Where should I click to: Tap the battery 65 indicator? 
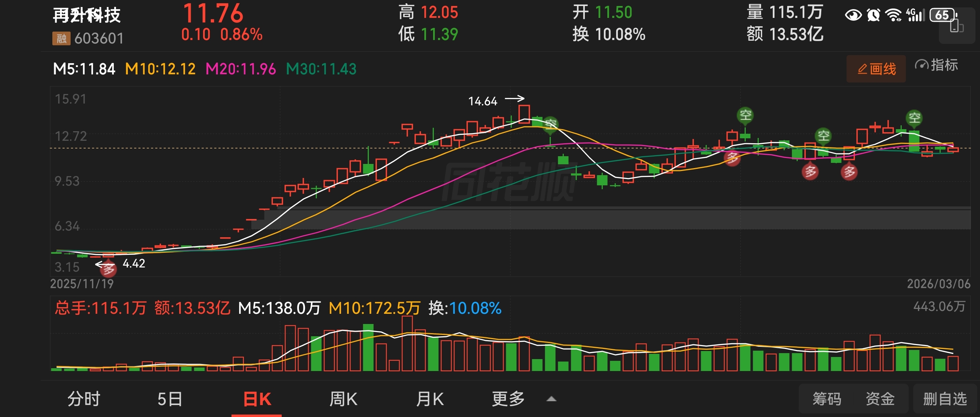(x=942, y=15)
